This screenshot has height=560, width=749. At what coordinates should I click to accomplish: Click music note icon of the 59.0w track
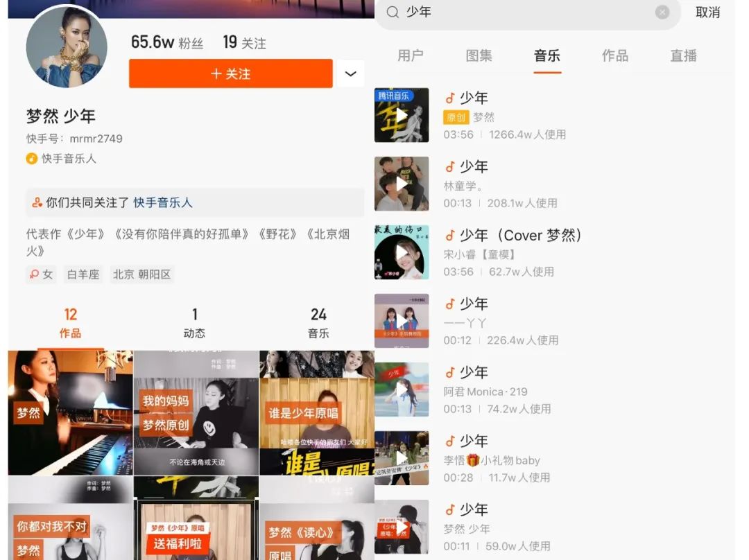pyautogui.click(x=449, y=510)
